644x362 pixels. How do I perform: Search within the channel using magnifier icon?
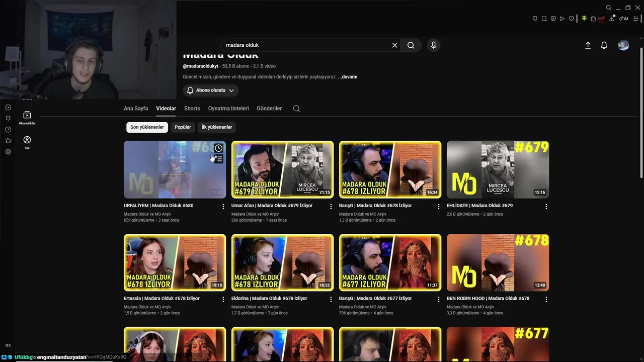[x=296, y=109]
